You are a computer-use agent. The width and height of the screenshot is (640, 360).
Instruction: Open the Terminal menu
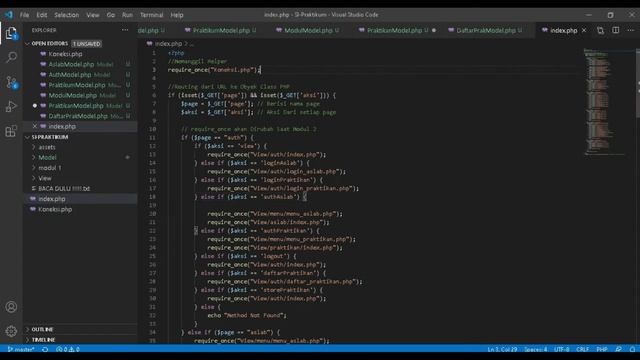151,15
